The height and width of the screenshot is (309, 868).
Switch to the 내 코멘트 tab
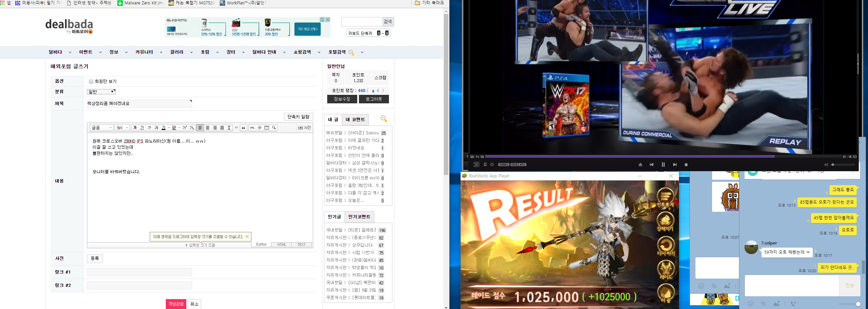coord(355,119)
